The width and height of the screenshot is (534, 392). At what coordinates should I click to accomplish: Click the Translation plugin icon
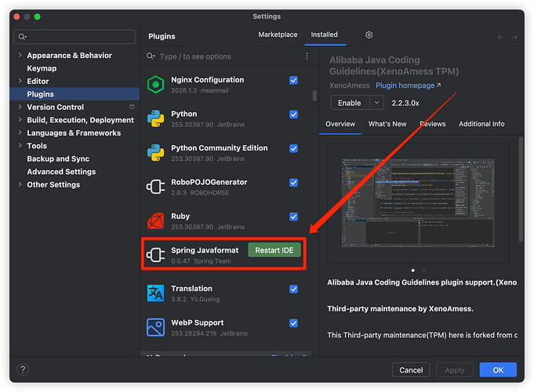point(155,293)
